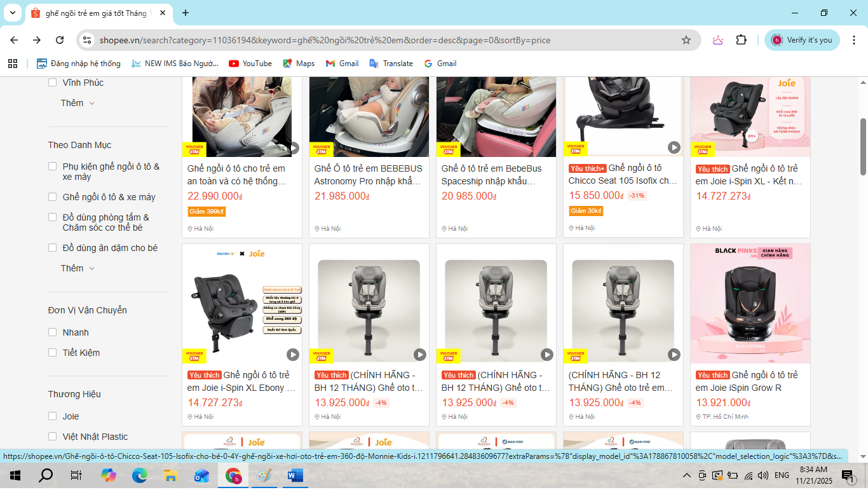Check the Vĩnh Phúc location filter
The height and width of the screenshot is (504, 868).
click(x=53, y=83)
